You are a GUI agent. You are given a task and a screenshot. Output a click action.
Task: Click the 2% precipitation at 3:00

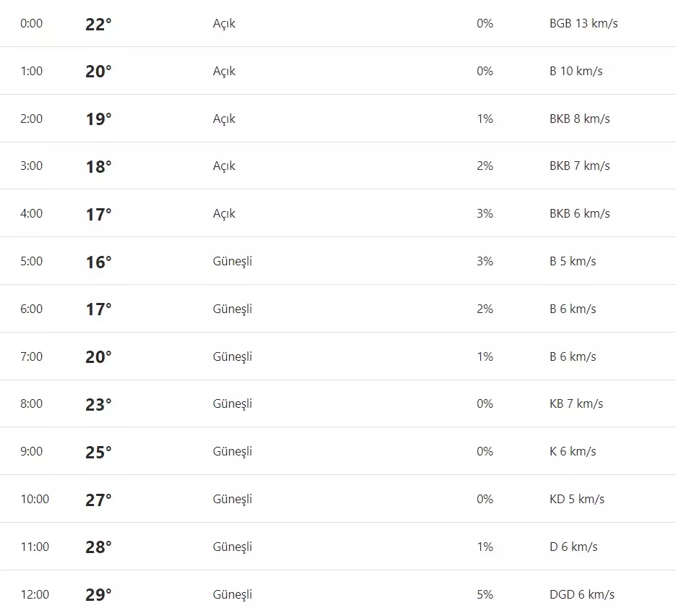coord(484,166)
